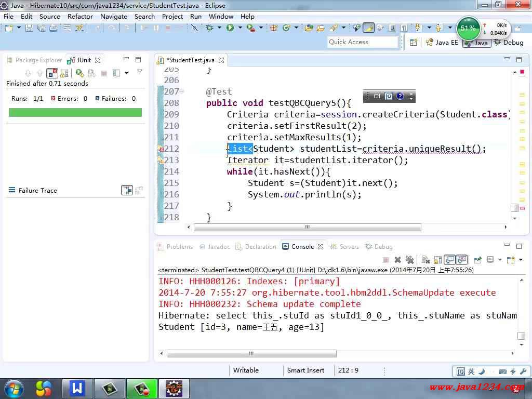This screenshot has height=399, width=532.
Task: Click Remove All Terminated Launches console icon
Action: click(x=409, y=260)
